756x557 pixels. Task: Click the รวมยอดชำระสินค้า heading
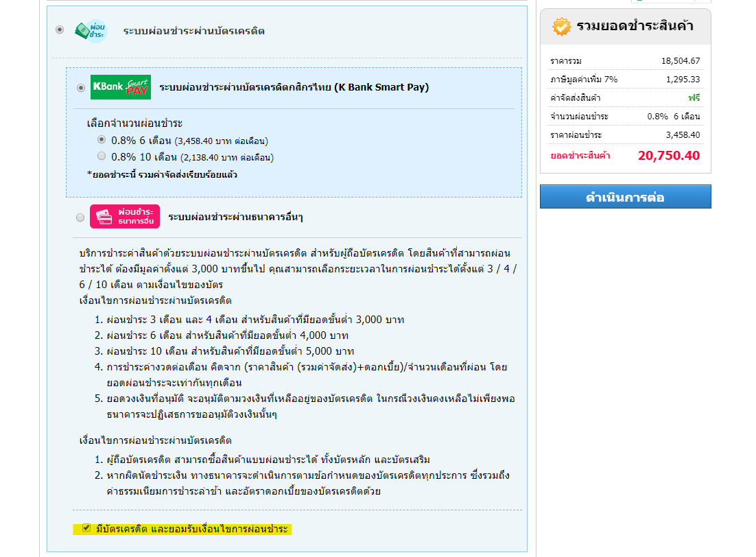635,25
